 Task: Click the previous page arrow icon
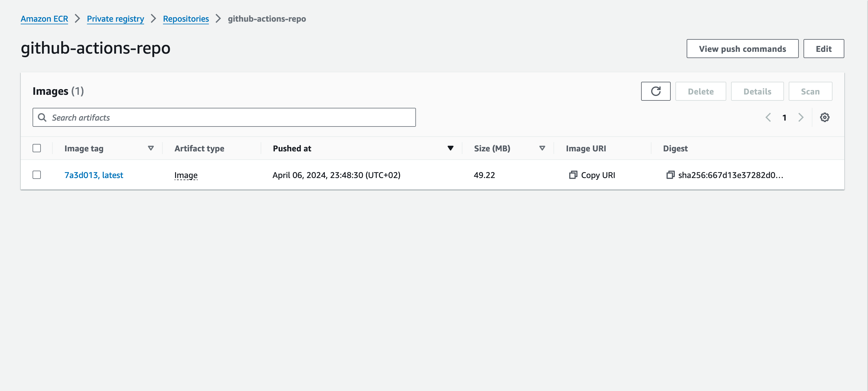[x=769, y=117]
